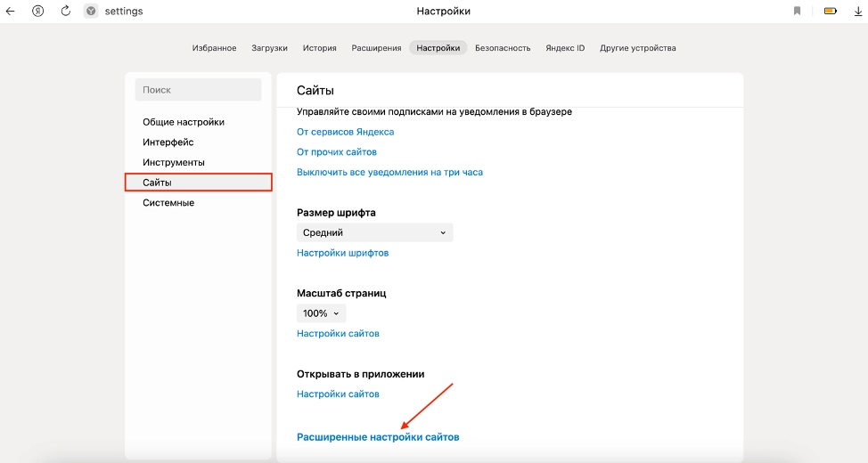
Task: Click the Открывать в приложении label
Action: (x=360, y=375)
